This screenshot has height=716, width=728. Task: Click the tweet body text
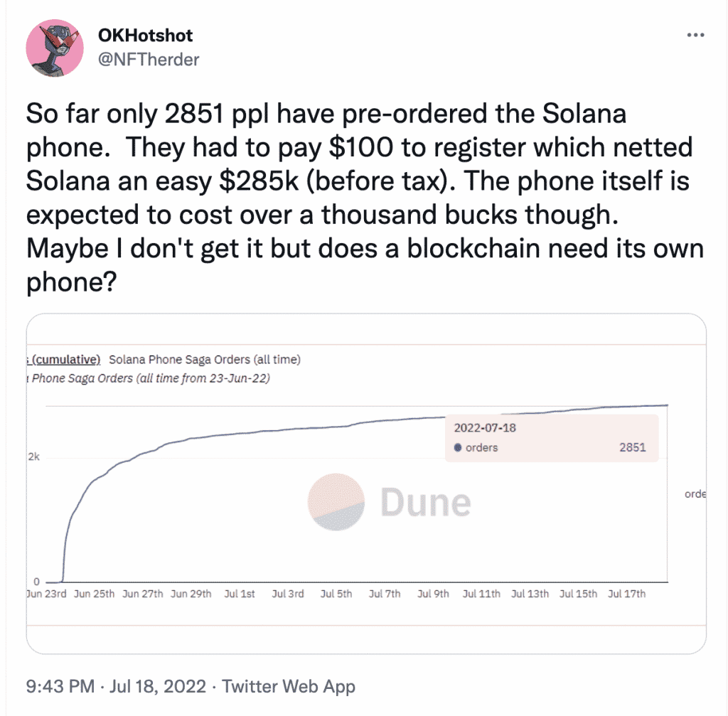(x=365, y=198)
